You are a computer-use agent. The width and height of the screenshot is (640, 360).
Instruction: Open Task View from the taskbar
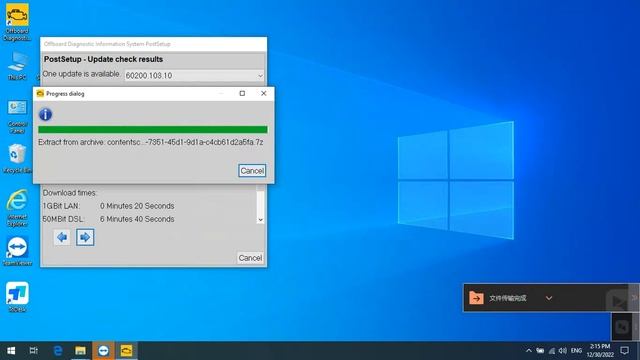point(33,351)
